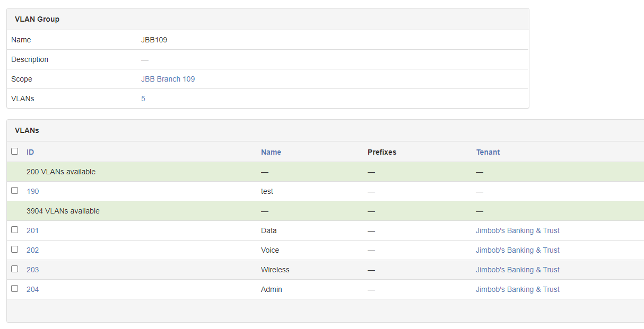
Task: Select the checkbox for VLAN 190
Action: tap(14, 190)
